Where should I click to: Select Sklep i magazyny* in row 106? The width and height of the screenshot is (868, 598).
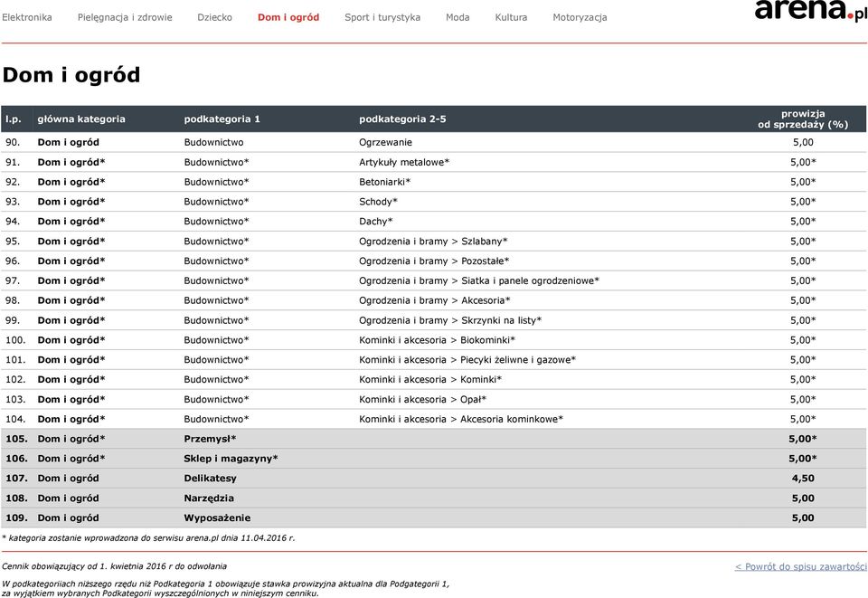pyautogui.click(x=231, y=459)
